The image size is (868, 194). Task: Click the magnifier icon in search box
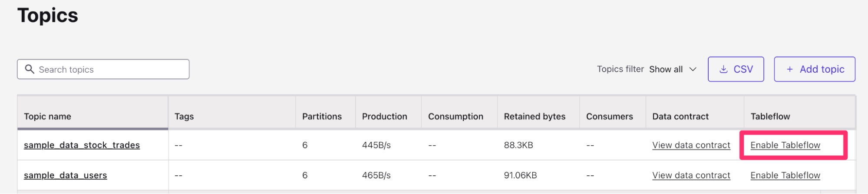pos(30,69)
